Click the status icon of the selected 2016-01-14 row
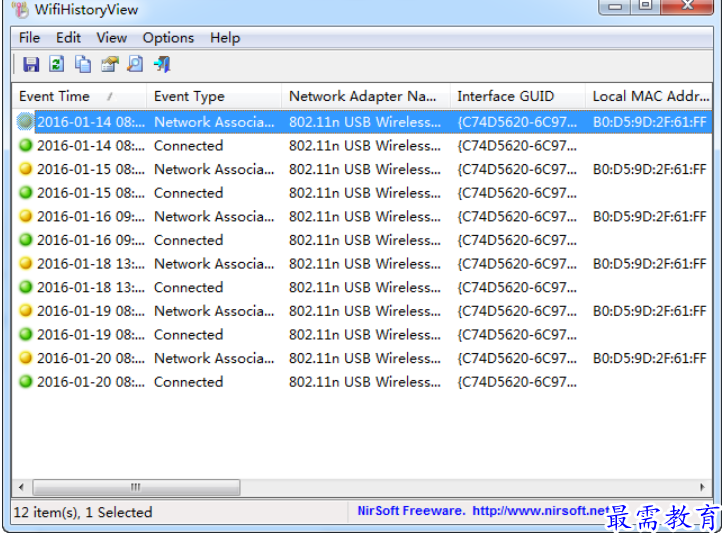Image resolution: width=728 pixels, height=549 pixels. [x=26, y=122]
